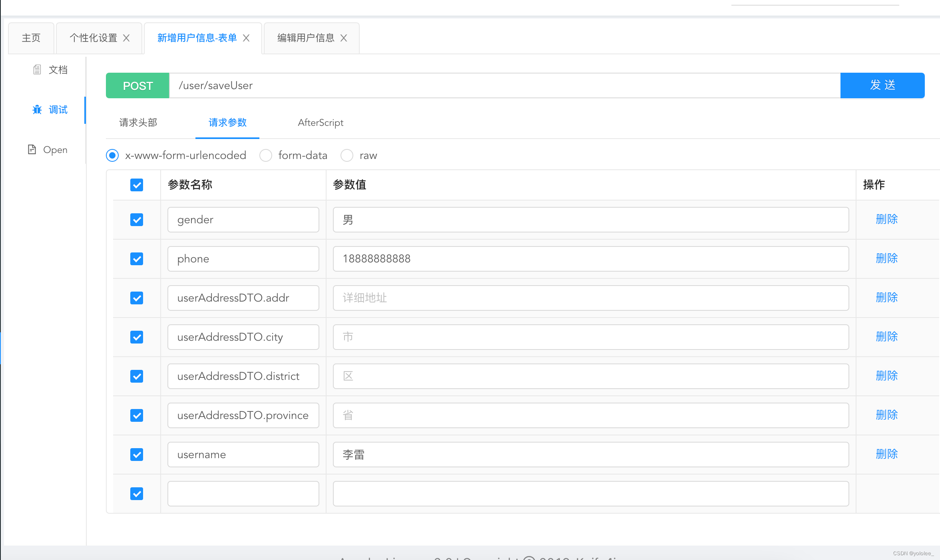This screenshot has height=560, width=940.
Task: Click the POST method icon
Action: click(137, 85)
